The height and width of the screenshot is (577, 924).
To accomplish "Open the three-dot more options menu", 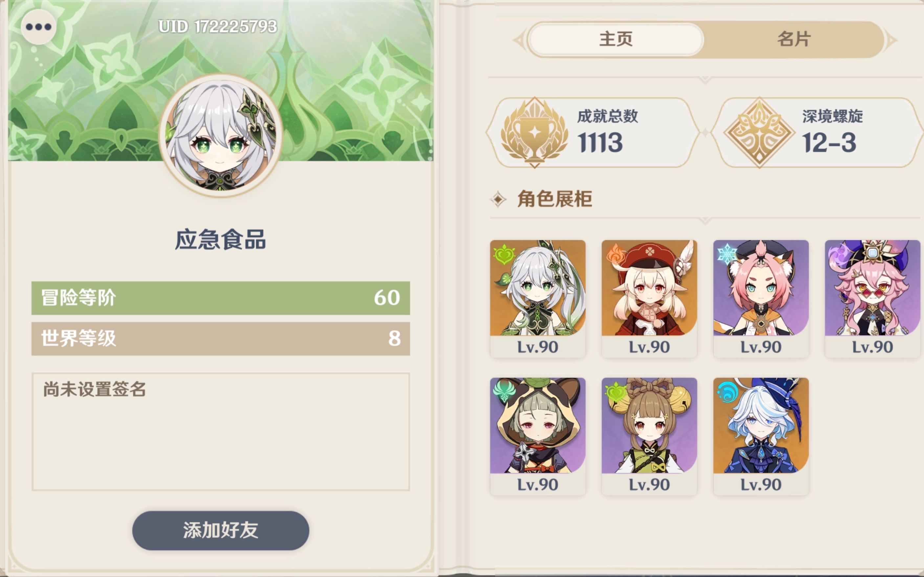I will point(38,27).
